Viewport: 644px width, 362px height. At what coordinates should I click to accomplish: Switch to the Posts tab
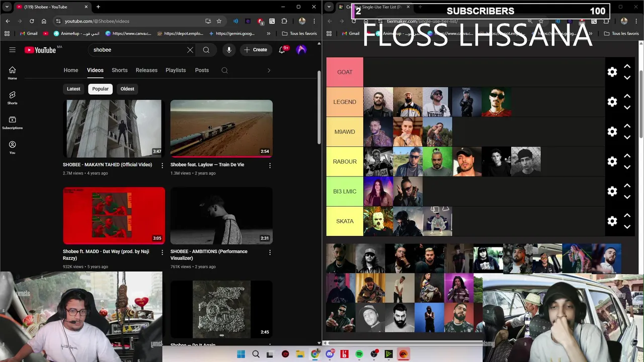(202, 70)
